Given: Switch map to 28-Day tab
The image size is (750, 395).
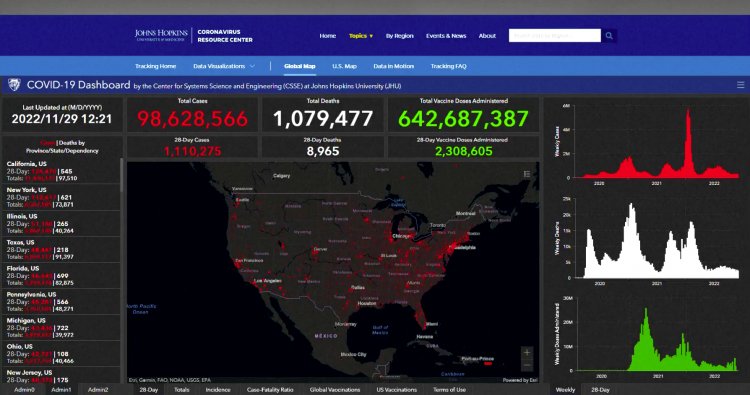Looking at the screenshot, I should tap(149, 390).
